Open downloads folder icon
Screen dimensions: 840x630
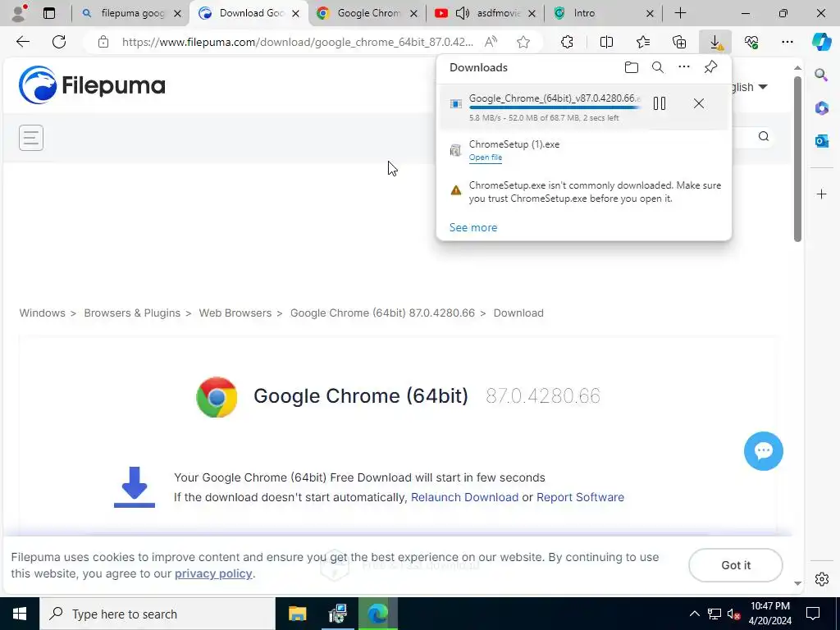pos(632,67)
